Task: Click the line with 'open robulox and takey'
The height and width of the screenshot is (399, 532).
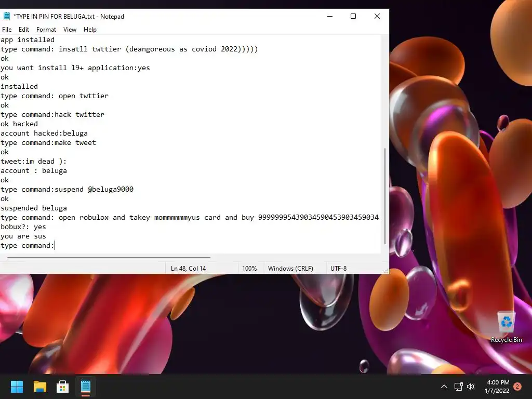Action: [189, 218]
